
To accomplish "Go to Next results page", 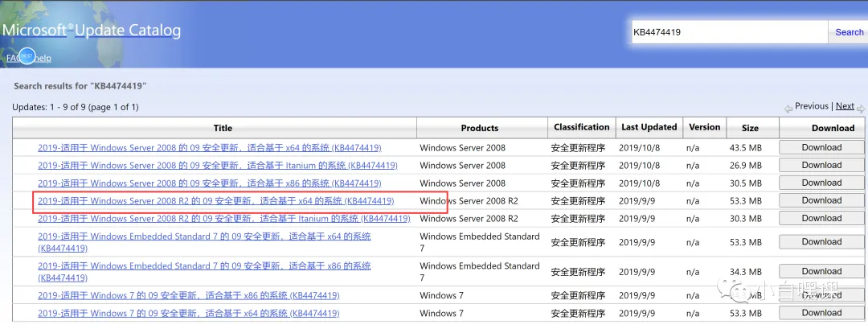I will (x=845, y=106).
